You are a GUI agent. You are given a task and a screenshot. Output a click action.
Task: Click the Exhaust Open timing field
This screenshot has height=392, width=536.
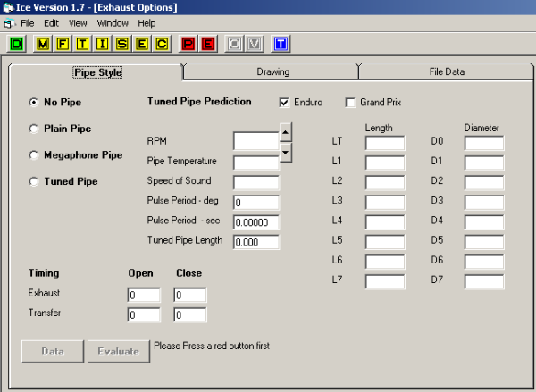click(x=143, y=295)
